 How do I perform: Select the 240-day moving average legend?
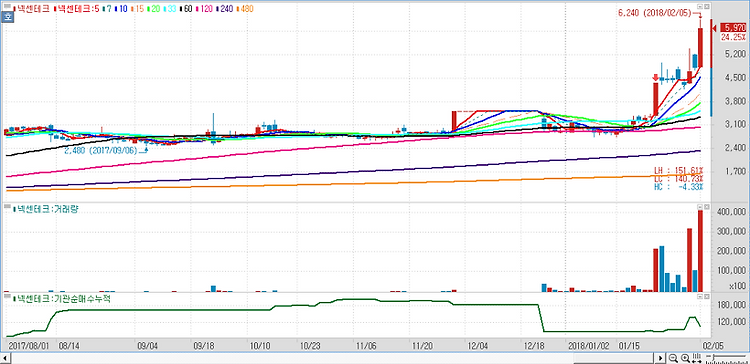click(225, 9)
